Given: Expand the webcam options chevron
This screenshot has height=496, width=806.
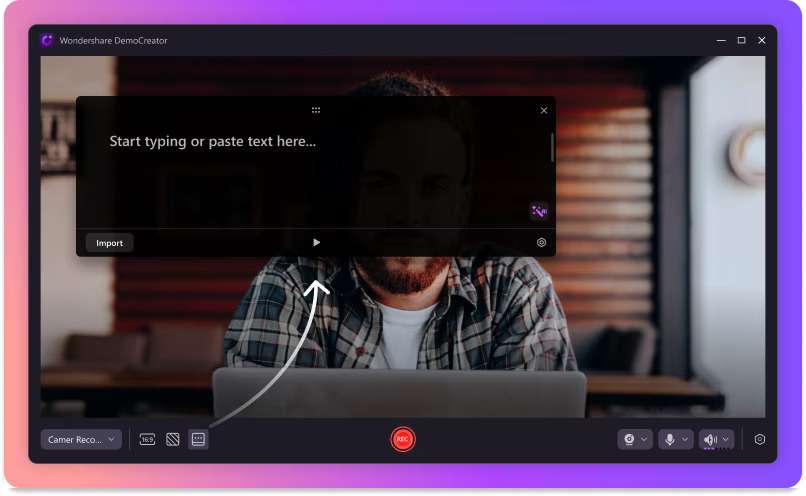Looking at the screenshot, I should pos(644,439).
